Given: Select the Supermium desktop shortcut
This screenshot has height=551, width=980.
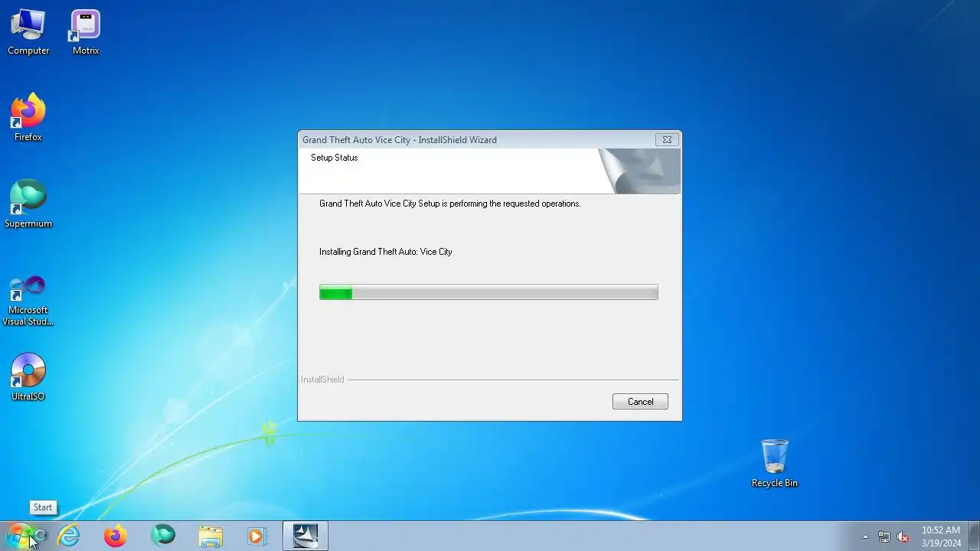Looking at the screenshot, I should click(x=28, y=204).
